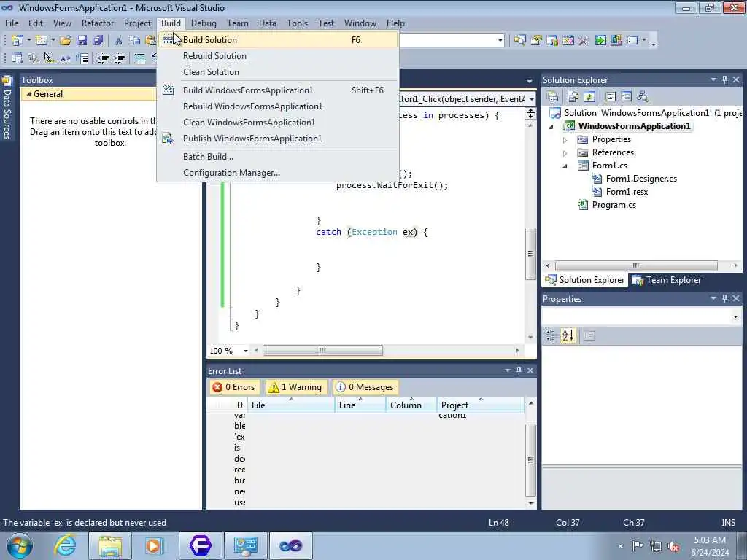Click the Decrease Indent icon

click(103, 58)
